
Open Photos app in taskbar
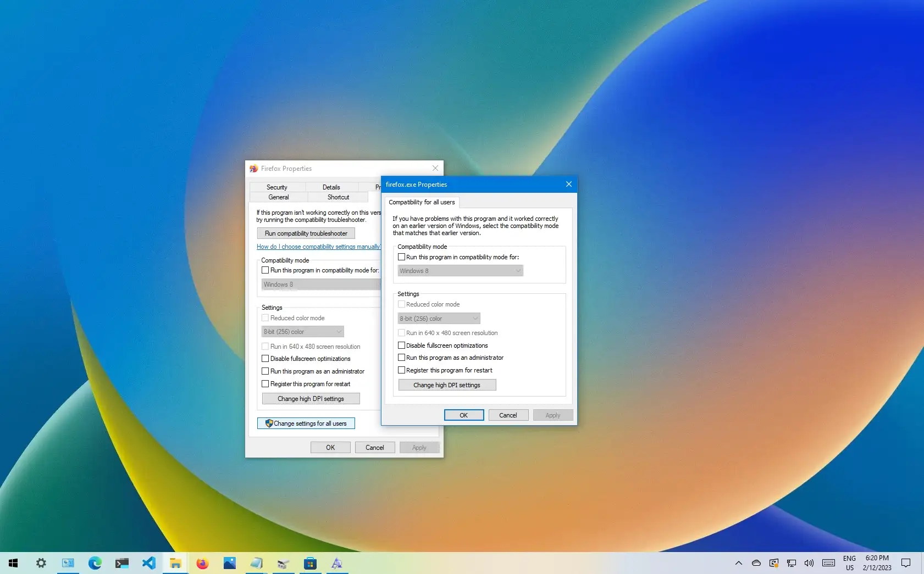[x=229, y=563]
